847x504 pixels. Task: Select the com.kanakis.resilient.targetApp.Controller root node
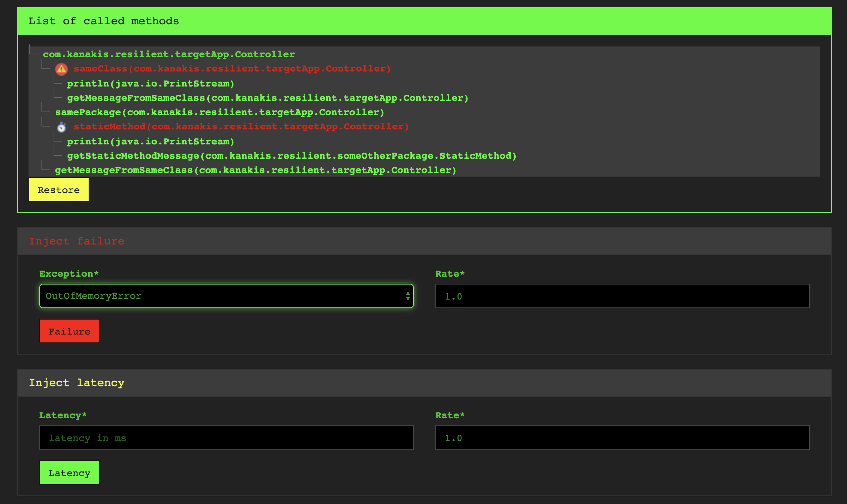(169, 54)
